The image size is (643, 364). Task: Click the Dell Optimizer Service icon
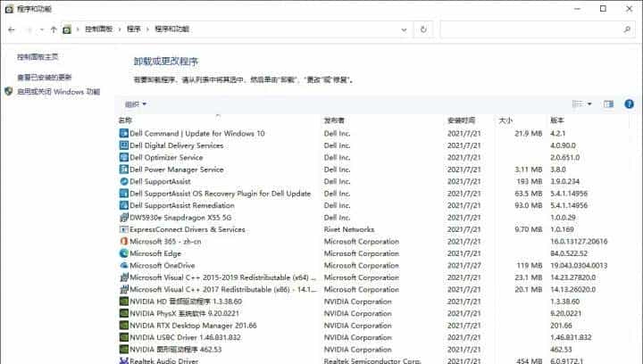pyautogui.click(x=124, y=157)
